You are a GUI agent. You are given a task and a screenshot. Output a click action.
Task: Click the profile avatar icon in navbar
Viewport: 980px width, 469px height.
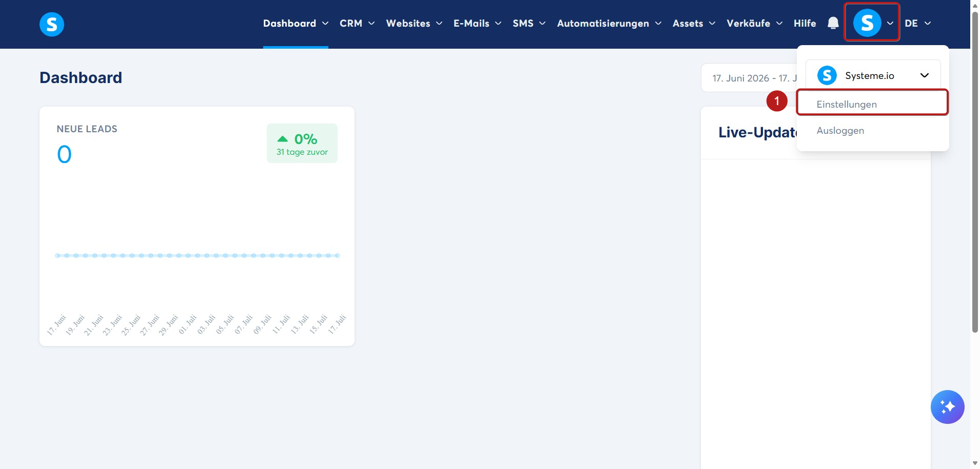click(867, 23)
